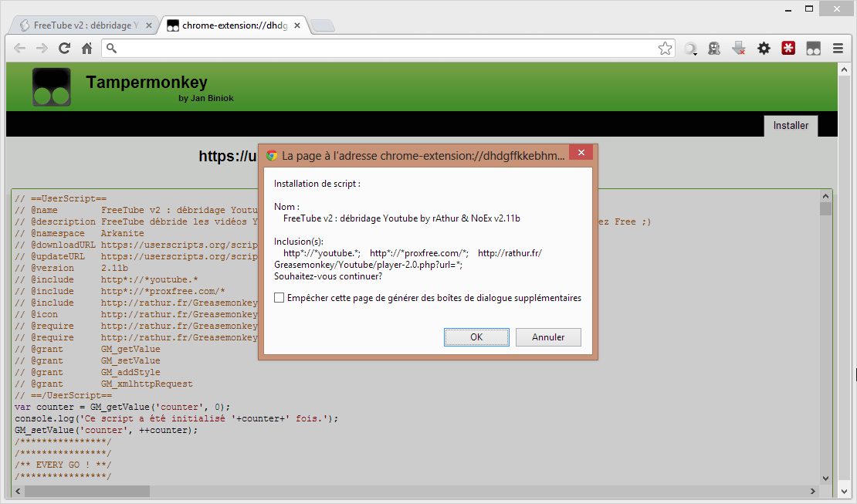This screenshot has width=857, height=504.
Task: Click the 'Installation de script :' text
Action: (317, 184)
